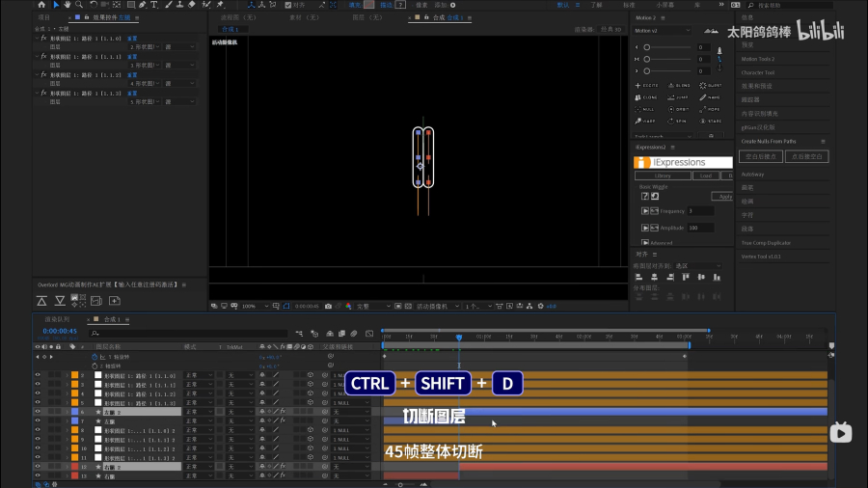
Task: Click the Motion 2 BLEND tool
Action: coord(679,85)
